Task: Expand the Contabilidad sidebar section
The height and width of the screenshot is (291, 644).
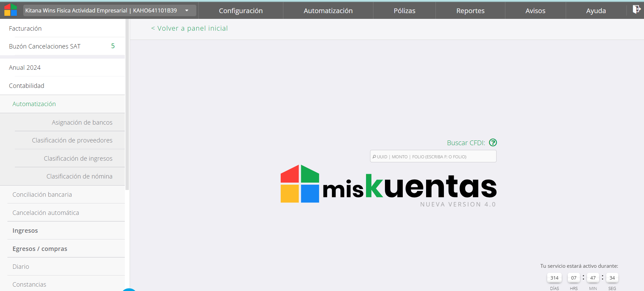Action: coord(27,86)
